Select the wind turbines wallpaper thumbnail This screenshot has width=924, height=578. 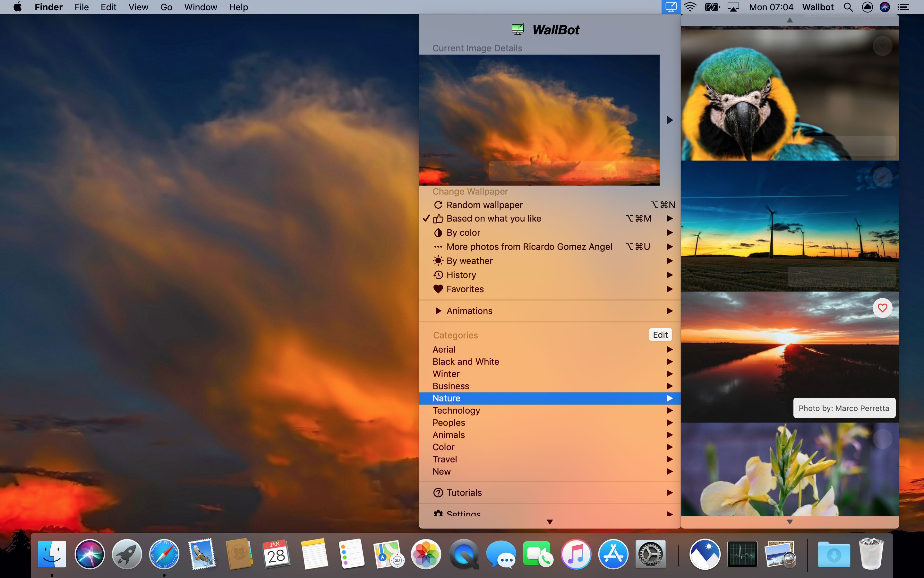coord(789,226)
